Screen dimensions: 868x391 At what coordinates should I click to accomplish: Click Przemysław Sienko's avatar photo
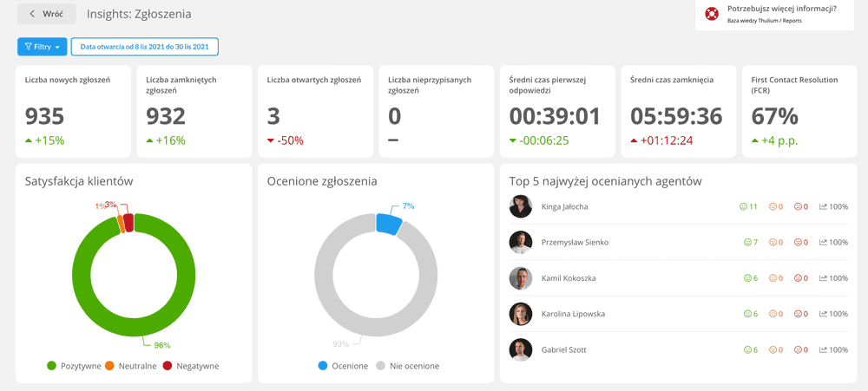tap(521, 243)
